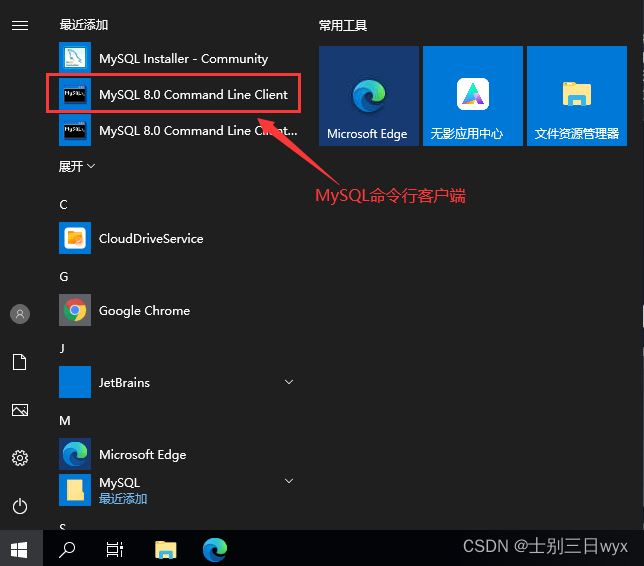Expand the recently added list via 展开
644x566 pixels.
(x=77, y=166)
